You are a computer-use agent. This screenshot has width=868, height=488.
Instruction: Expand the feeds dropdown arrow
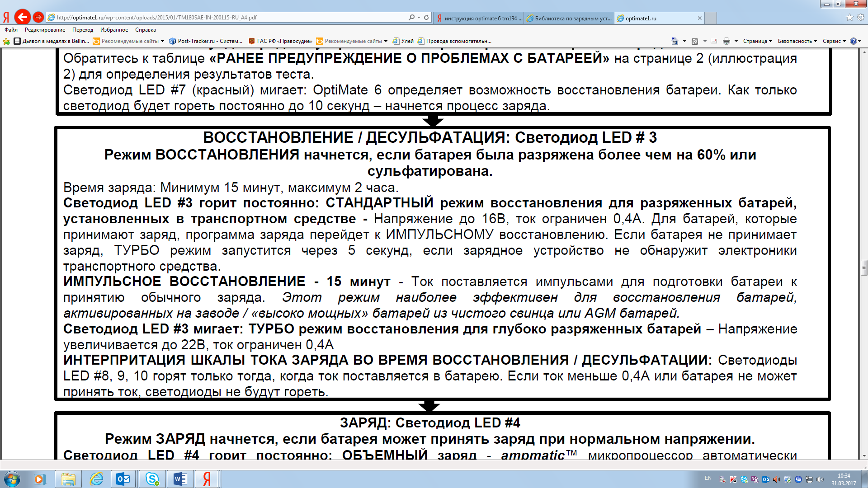coord(705,41)
